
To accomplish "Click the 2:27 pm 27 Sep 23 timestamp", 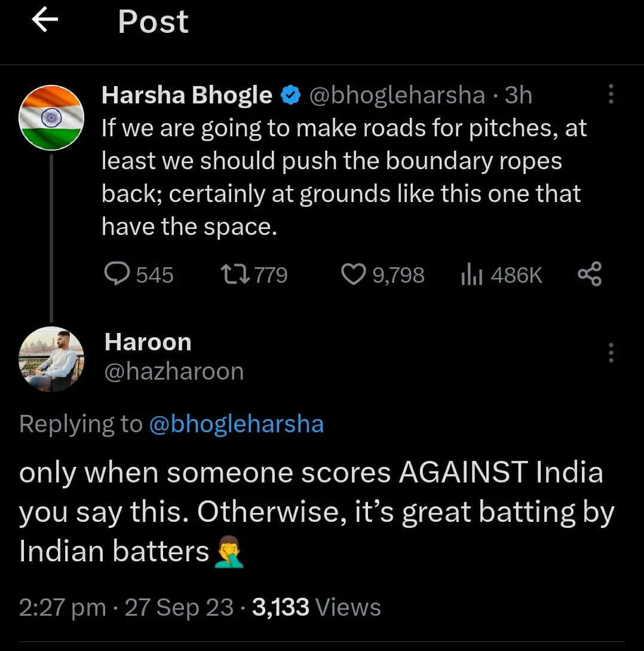I will point(126,607).
